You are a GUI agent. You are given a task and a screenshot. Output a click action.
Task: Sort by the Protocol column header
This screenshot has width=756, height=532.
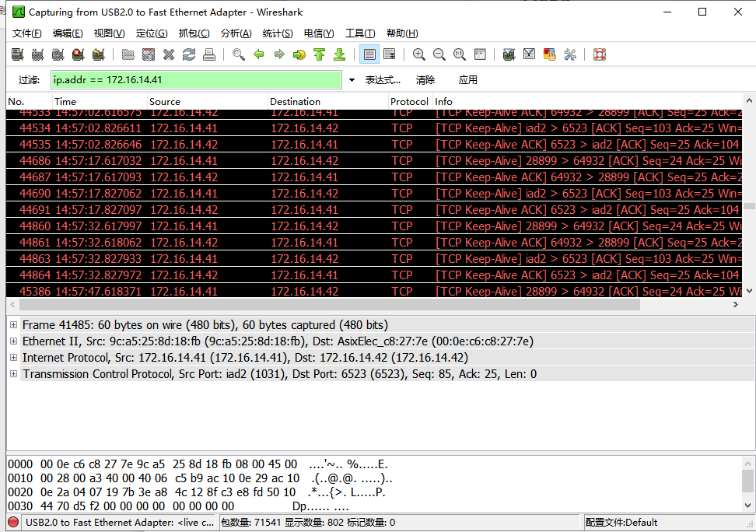pos(411,101)
